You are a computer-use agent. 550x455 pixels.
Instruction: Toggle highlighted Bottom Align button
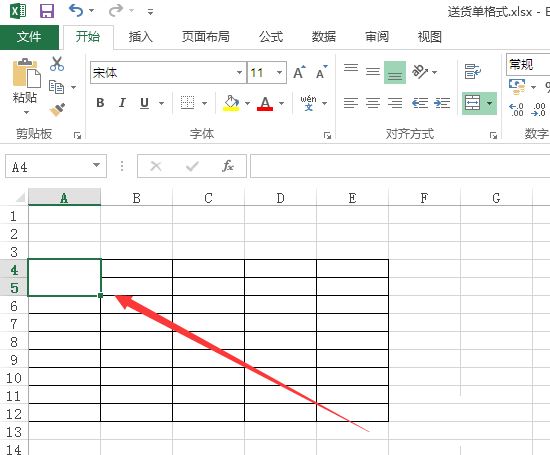(395, 72)
